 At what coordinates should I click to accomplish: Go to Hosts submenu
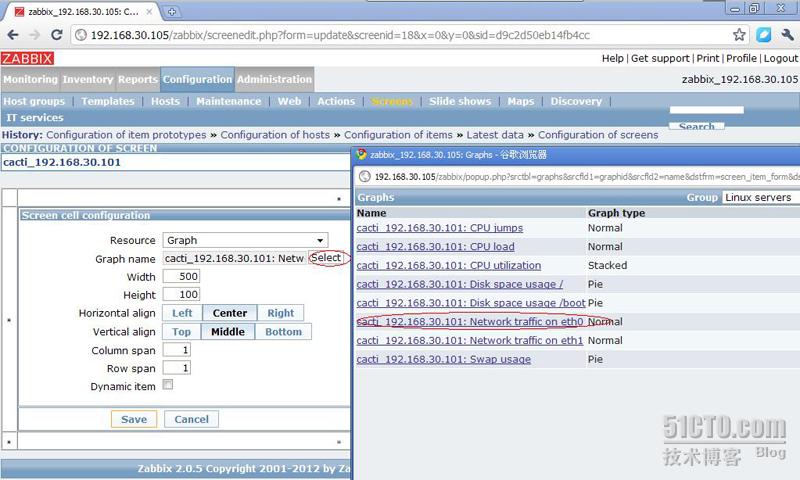click(165, 101)
